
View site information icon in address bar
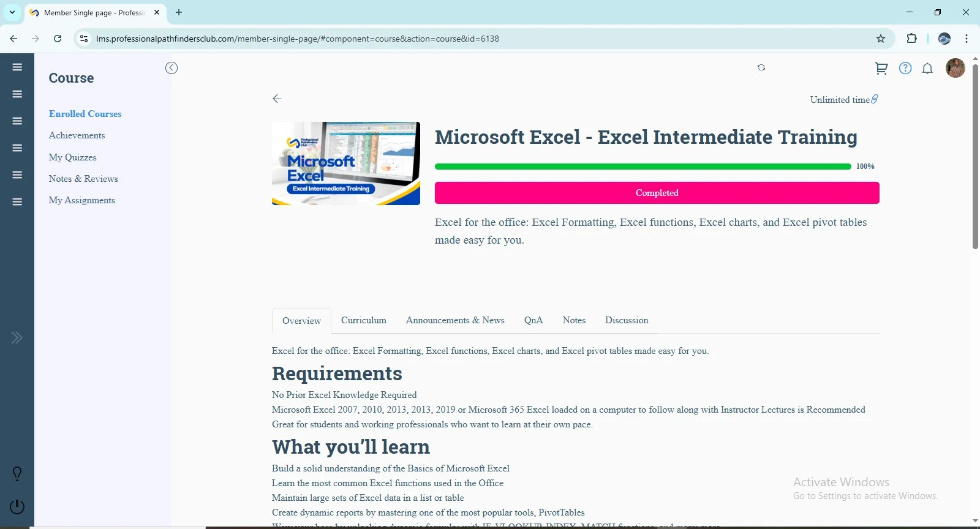(x=84, y=39)
